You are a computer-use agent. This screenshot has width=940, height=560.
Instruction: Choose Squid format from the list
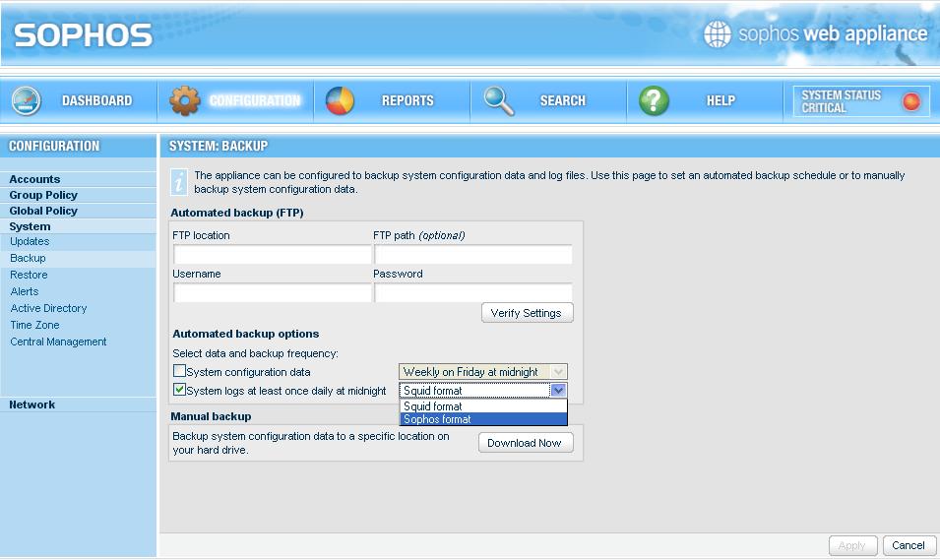tap(483, 405)
